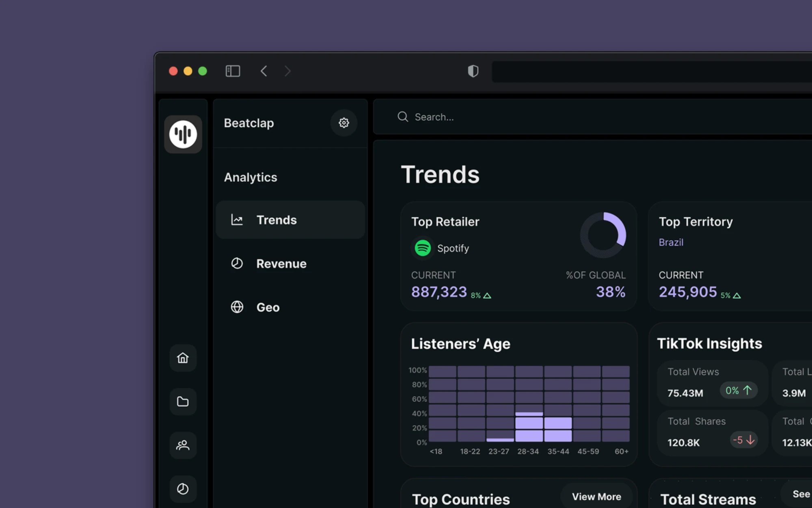The width and height of the screenshot is (812, 508).
Task: Click the magnifying glass search icon
Action: coord(403,117)
